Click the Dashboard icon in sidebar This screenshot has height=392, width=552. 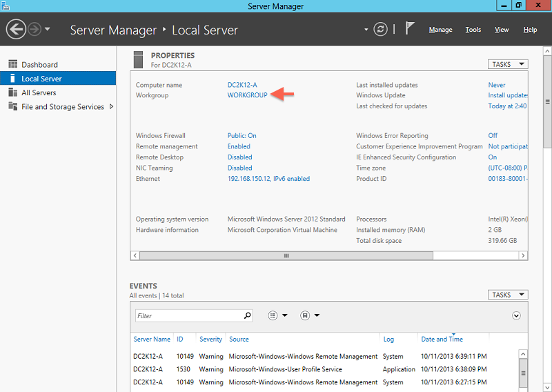pyautogui.click(x=13, y=64)
